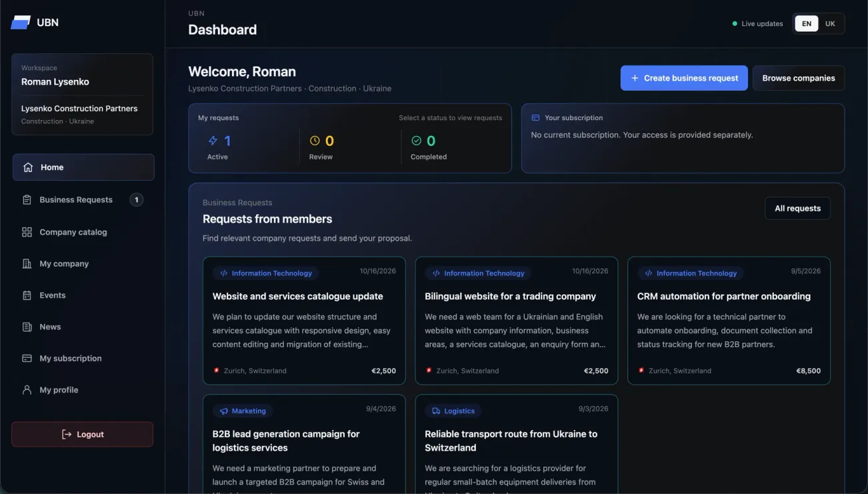Click the 9/5/2026 date
The width and height of the screenshot is (868, 494).
(x=806, y=271)
